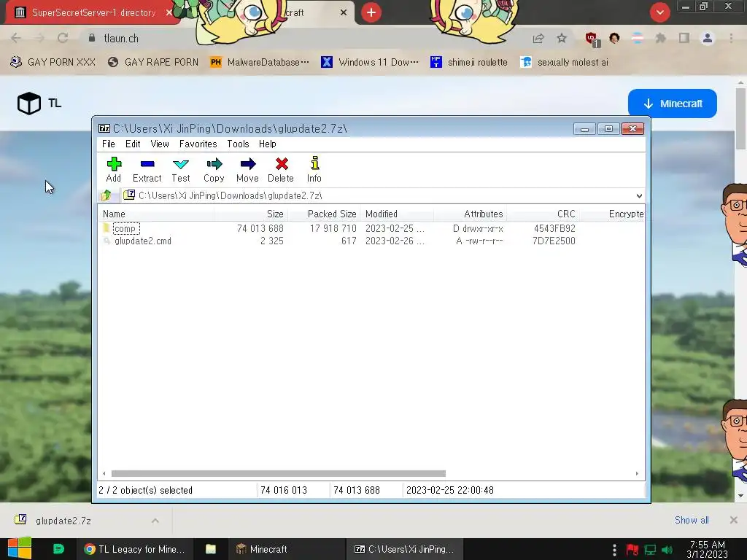The height and width of the screenshot is (560, 747).
Task: Bookmark this page with the star icon
Action: 562,38
